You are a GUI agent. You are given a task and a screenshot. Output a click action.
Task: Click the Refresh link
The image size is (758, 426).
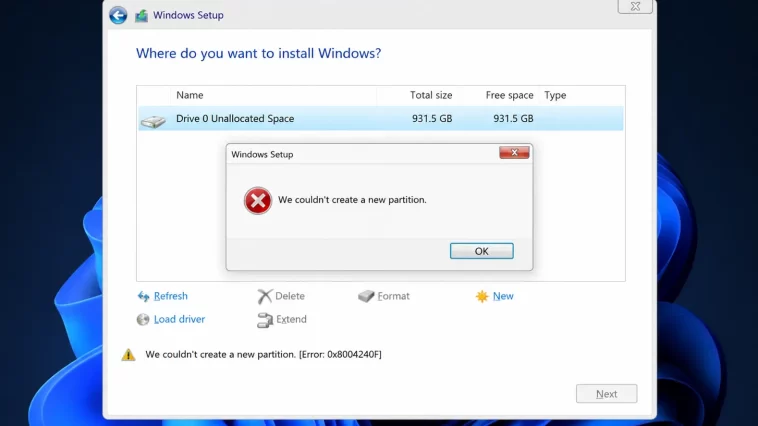(171, 296)
